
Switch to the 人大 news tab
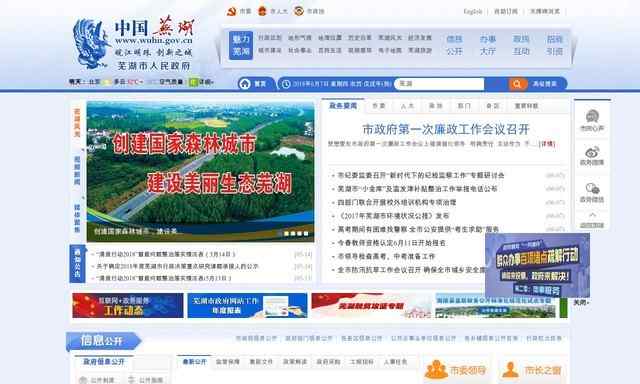[x=407, y=106]
